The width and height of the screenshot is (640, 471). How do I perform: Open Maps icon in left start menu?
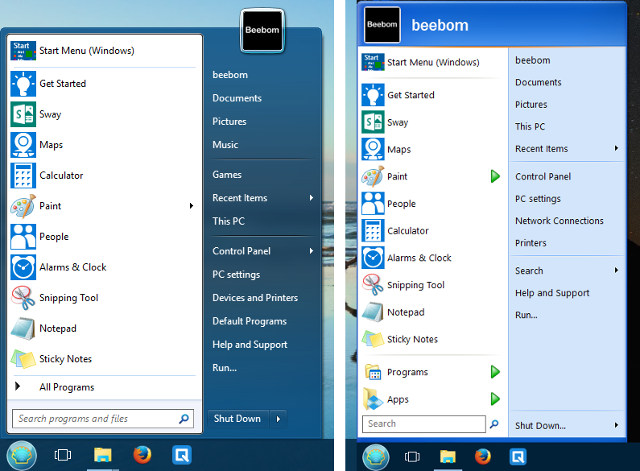(23, 145)
